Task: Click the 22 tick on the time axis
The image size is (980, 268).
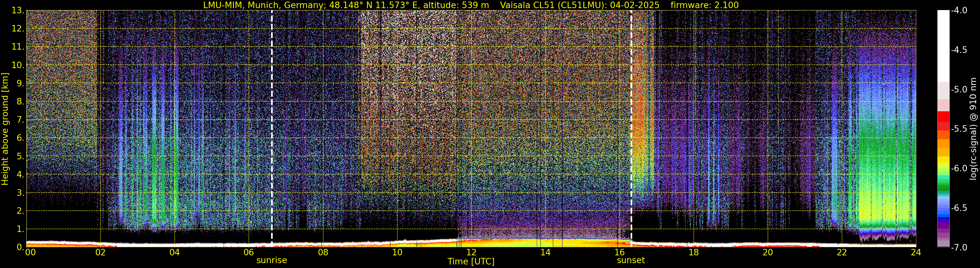Action: click(x=842, y=252)
